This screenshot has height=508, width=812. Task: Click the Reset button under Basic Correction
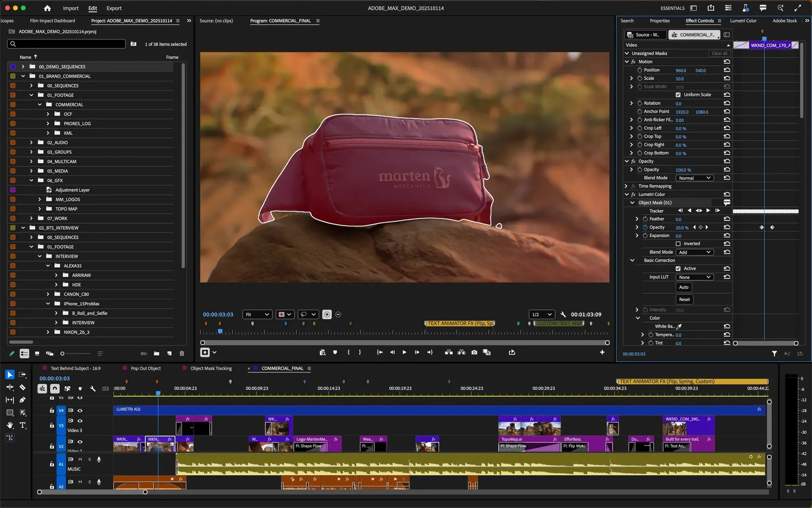click(684, 299)
